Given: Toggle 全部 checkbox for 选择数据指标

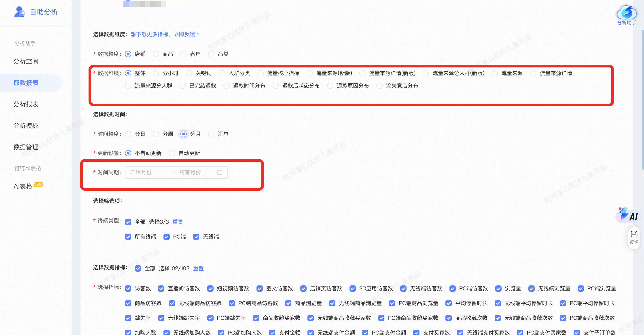Looking at the screenshot, I should [x=138, y=269].
